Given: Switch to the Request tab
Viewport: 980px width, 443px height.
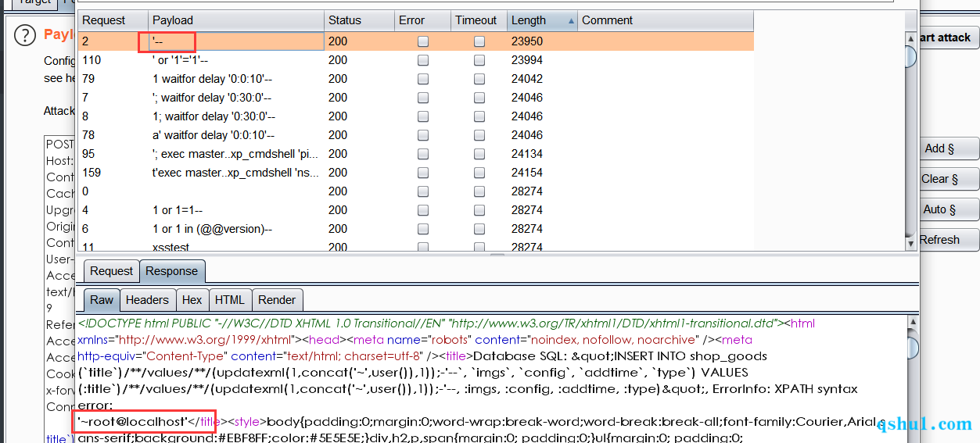Looking at the screenshot, I should coord(111,271).
